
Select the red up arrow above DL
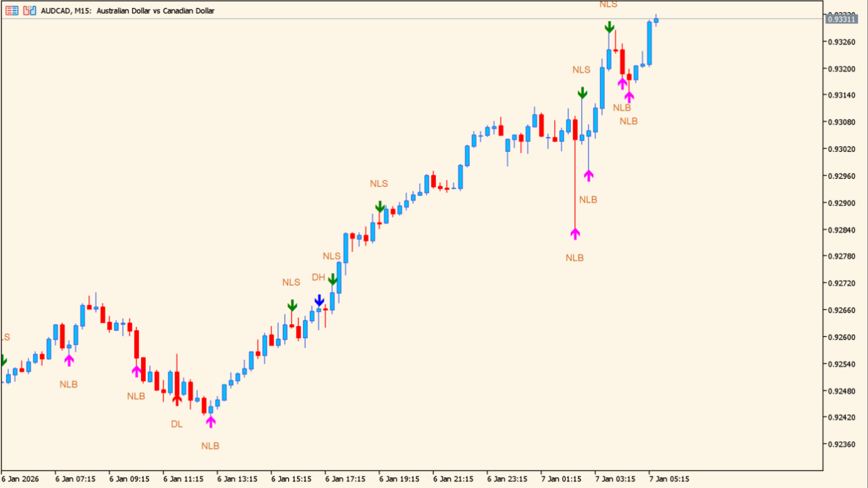click(177, 400)
